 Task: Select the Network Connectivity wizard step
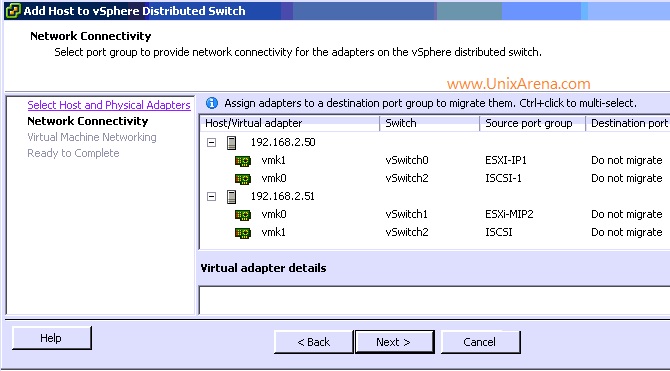coord(88,121)
